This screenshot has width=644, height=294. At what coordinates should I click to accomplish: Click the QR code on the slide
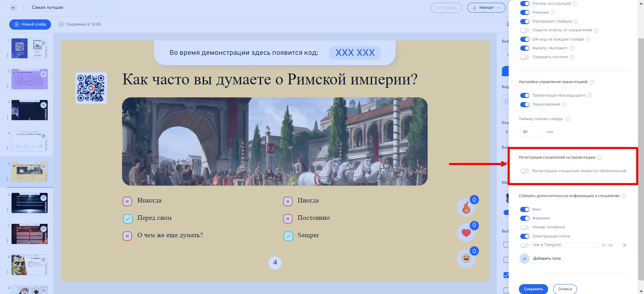click(x=91, y=88)
